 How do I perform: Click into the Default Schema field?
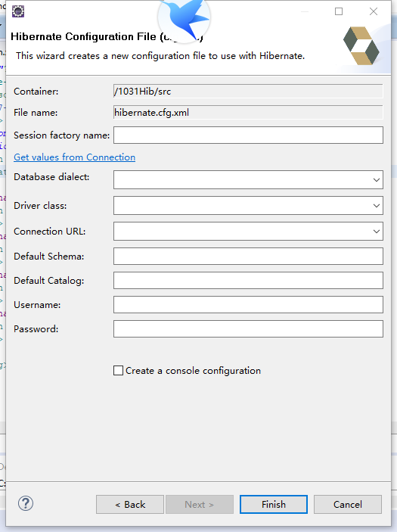point(248,256)
